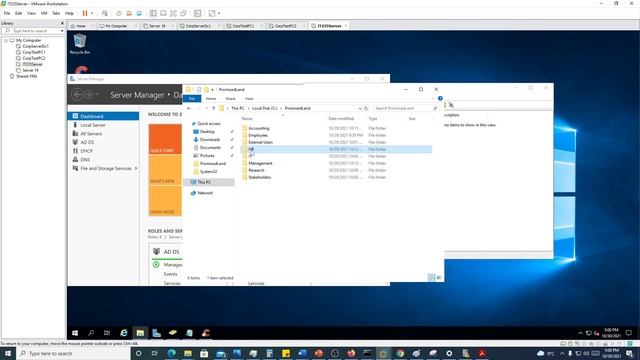The height and width of the screenshot is (360, 640).
Task: Open the VMware File menu
Action: (7, 13)
